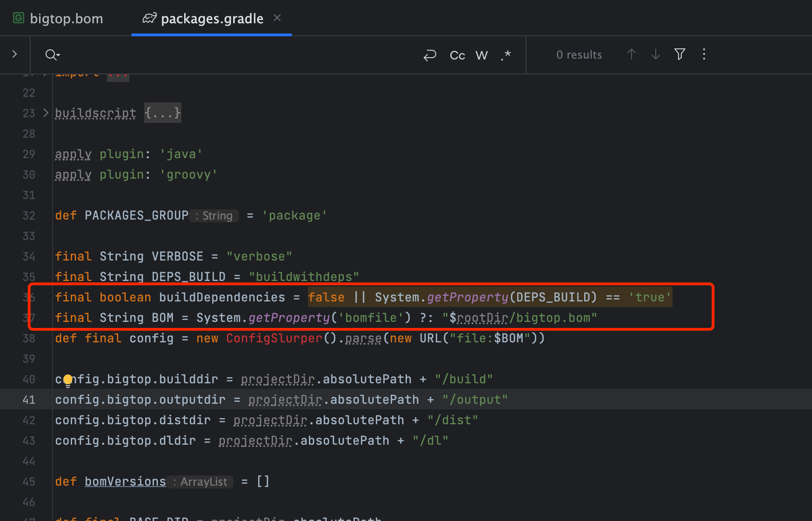Click the "buildwithdeps" string on line 35

tap(304, 277)
